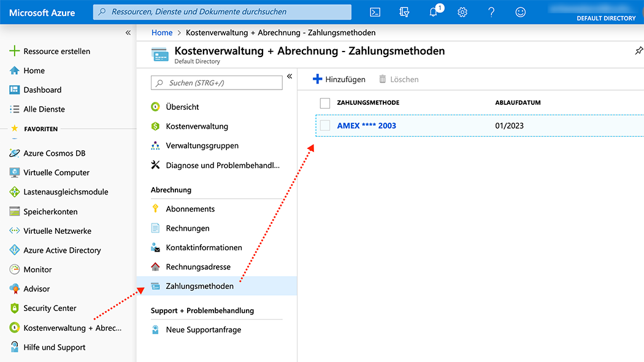The width and height of the screenshot is (644, 362).
Task: Tick the select-all checkbox in table header
Action: pyautogui.click(x=325, y=102)
